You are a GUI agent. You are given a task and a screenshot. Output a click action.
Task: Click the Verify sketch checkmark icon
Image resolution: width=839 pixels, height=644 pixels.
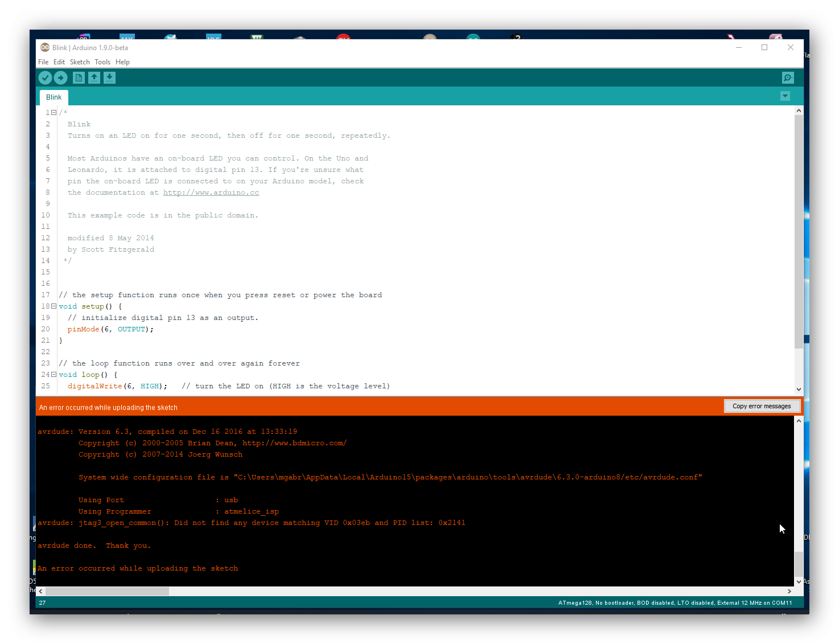(46, 78)
